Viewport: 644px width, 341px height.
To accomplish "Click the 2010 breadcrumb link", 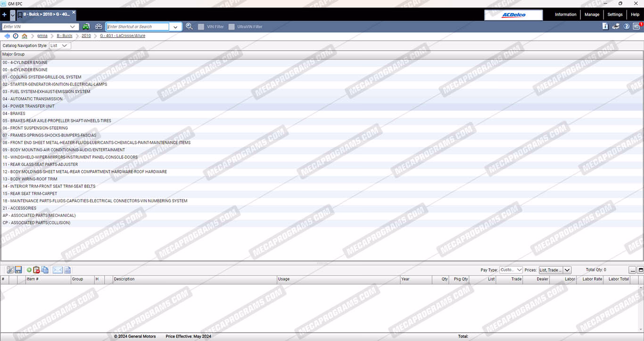I will click(x=86, y=36).
